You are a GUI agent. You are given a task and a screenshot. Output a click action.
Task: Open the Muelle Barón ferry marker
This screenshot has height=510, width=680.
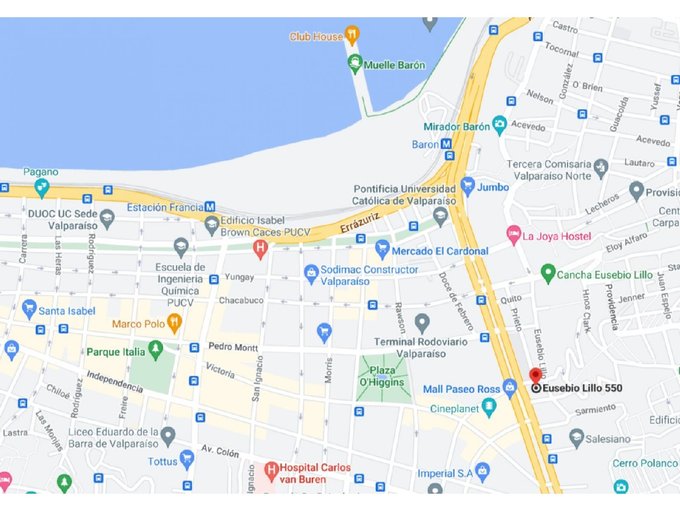(x=355, y=65)
